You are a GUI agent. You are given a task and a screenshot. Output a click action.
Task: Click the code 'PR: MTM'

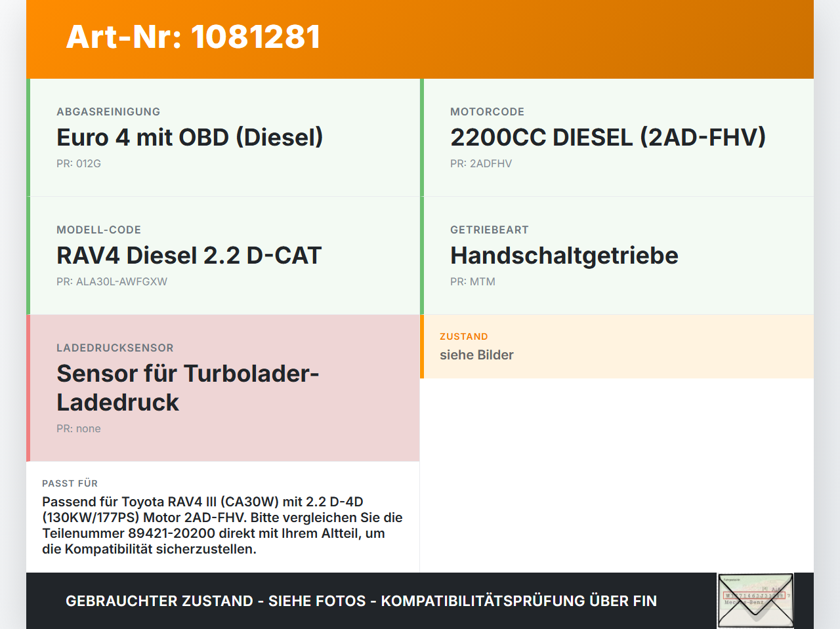coord(472,281)
